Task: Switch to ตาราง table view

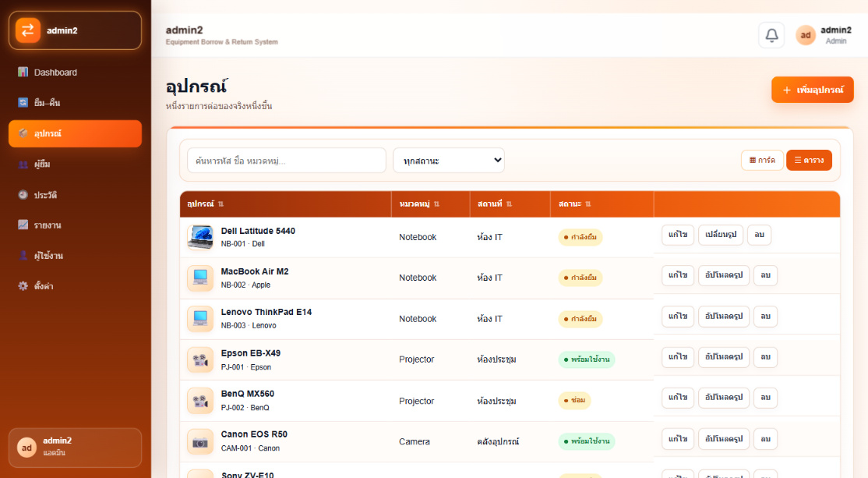Action: 809,160
